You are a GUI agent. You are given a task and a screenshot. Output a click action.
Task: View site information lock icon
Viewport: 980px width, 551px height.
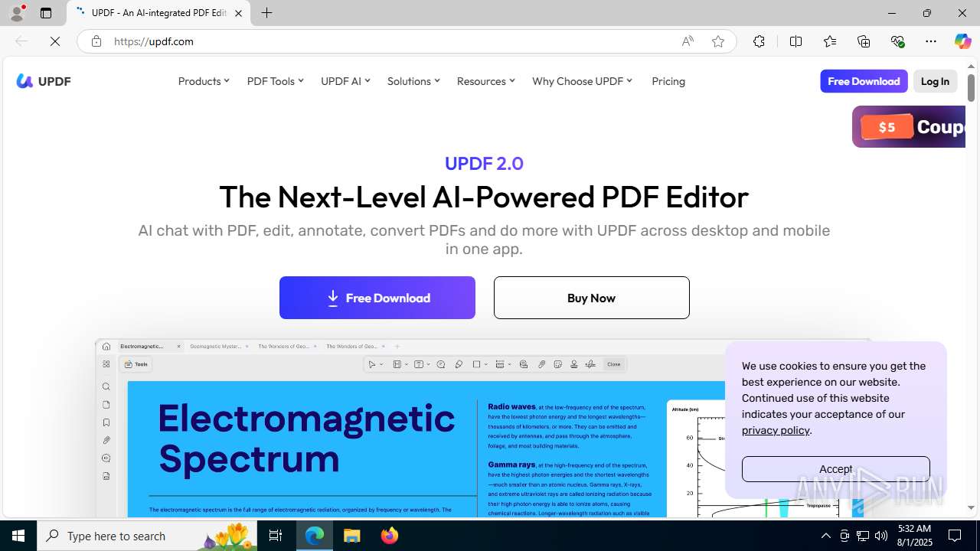tap(96, 41)
